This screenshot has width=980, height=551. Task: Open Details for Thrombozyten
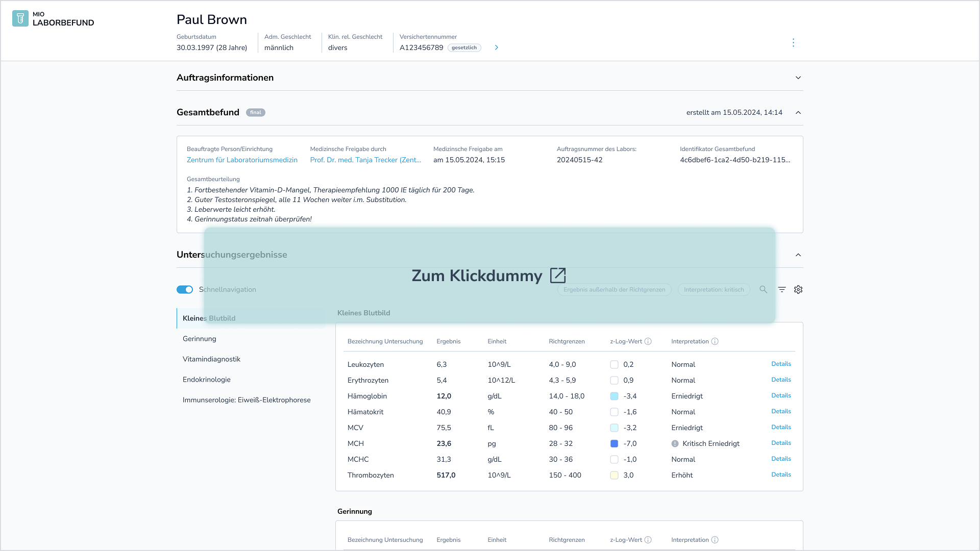coord(781,474)
